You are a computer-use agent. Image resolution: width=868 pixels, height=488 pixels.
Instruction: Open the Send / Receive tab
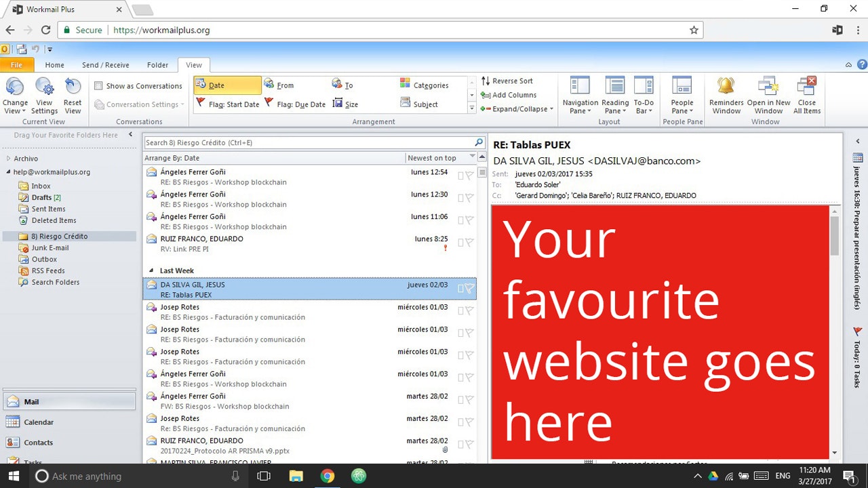(x=105, y=64)
